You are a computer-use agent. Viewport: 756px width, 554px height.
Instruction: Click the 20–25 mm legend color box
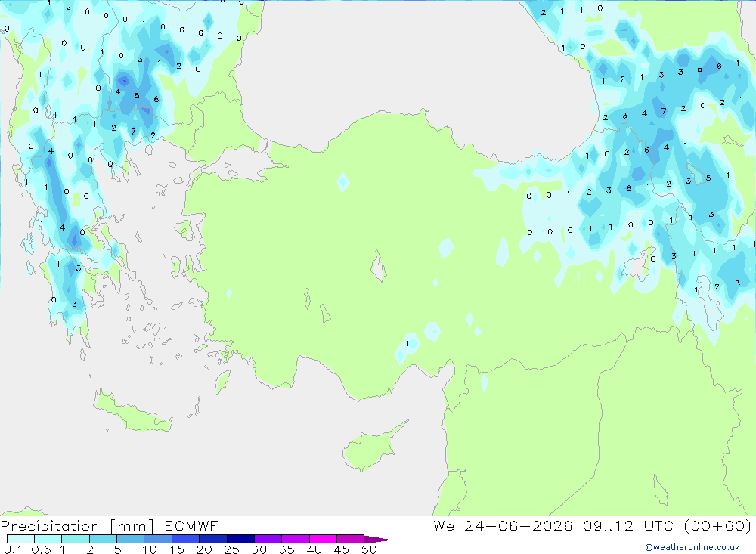213,539
